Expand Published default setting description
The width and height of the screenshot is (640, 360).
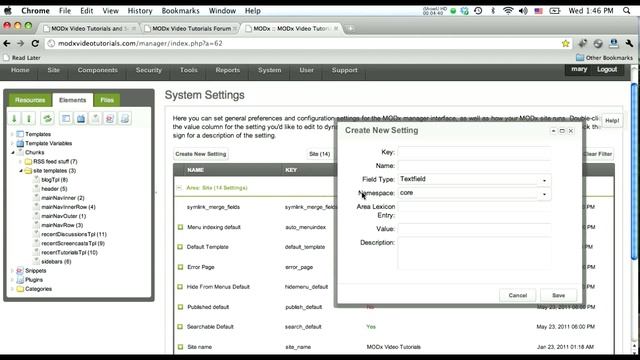point(180,307)
